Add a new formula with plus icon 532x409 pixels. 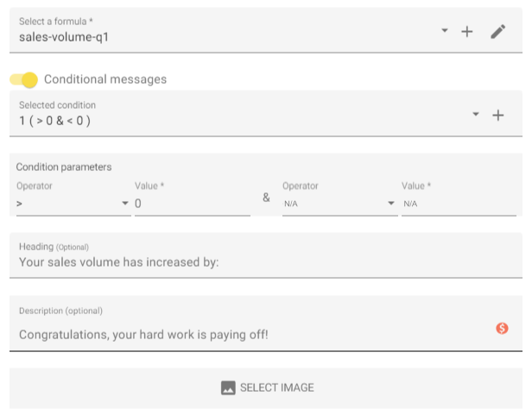click(x=467, y=32)
